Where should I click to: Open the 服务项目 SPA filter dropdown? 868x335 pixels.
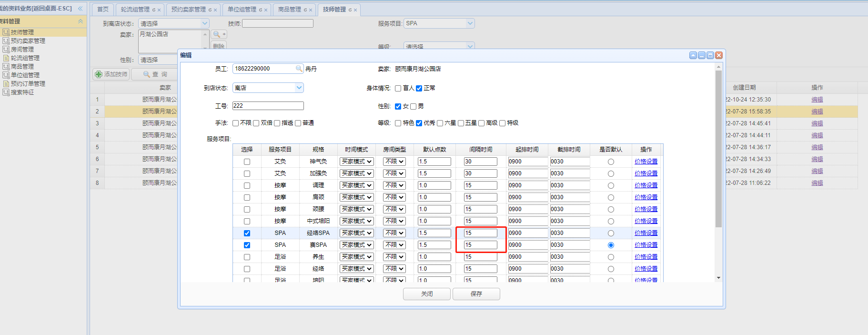(439, 23)
